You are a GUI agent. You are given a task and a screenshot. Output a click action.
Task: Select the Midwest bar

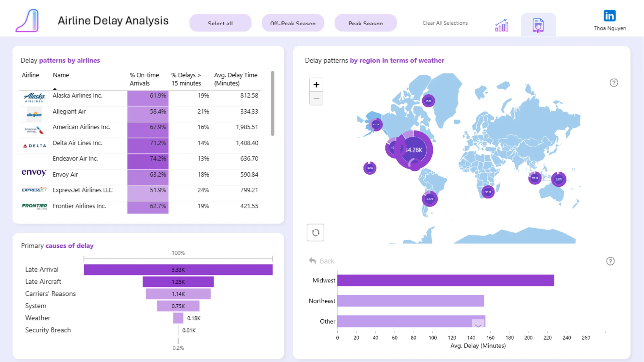point(445,280)
